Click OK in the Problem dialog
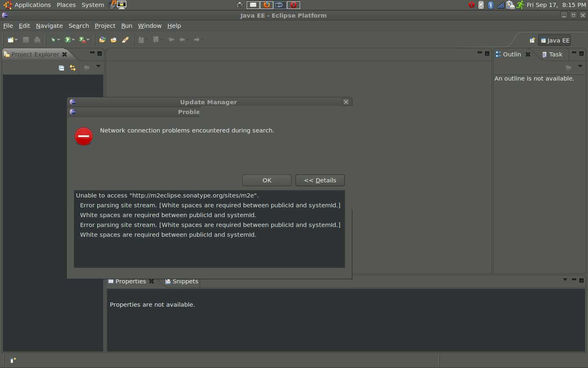588x368 pixels. point(267,180)
